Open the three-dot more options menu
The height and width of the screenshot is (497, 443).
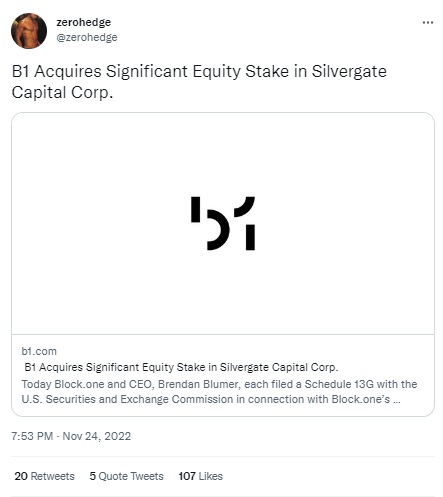pos(428,23)
